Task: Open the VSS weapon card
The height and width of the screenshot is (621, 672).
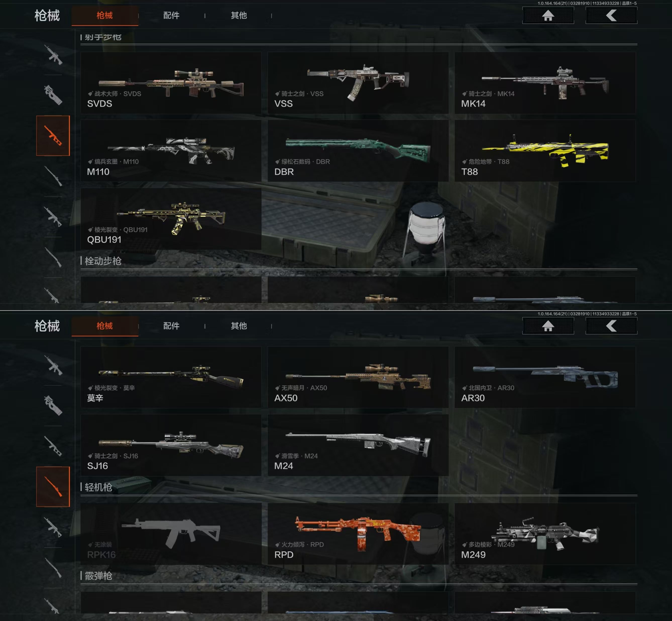Action: 358,83
